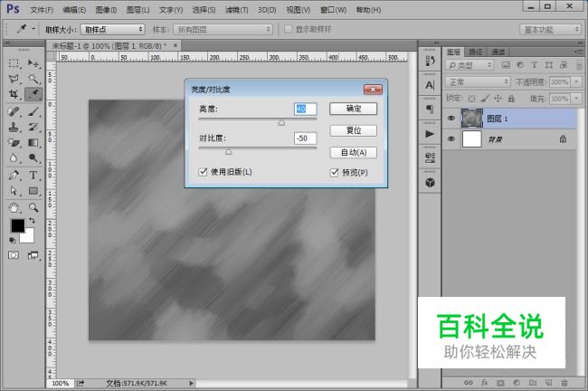Screen dimensions: 588x391
Task: Enable the show sampling ring checkbox
Action: 288,29
